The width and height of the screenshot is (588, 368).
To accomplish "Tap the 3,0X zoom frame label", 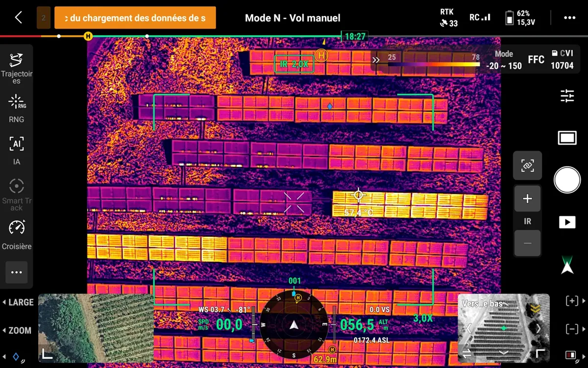I will tap(423, 318).
